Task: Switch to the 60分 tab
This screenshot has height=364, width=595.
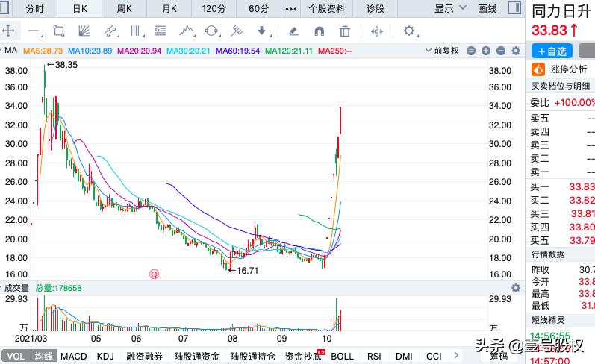Action: click(x=258, y=9)
